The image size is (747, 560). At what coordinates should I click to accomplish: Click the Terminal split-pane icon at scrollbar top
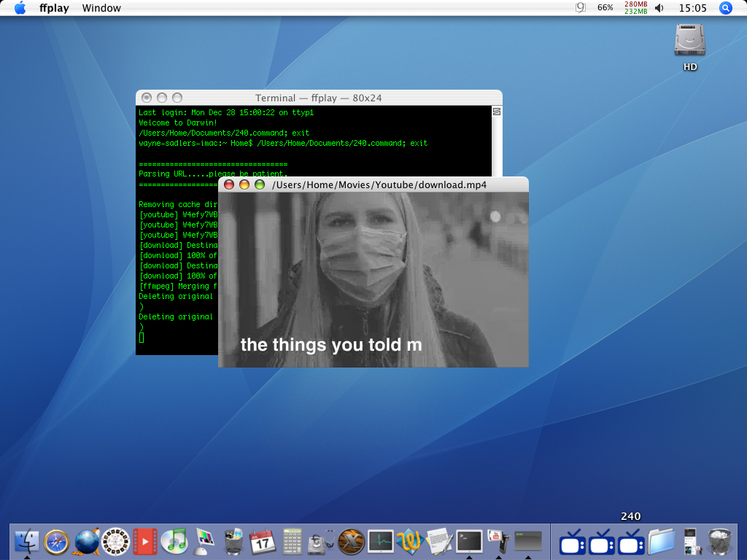point(496,112)
